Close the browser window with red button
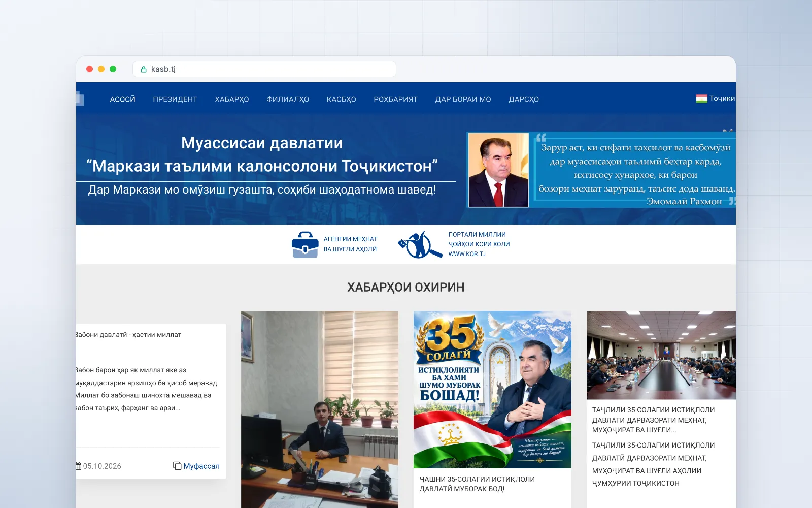The height and width of the screenshot is (508, 812). [x=90, y=69]
